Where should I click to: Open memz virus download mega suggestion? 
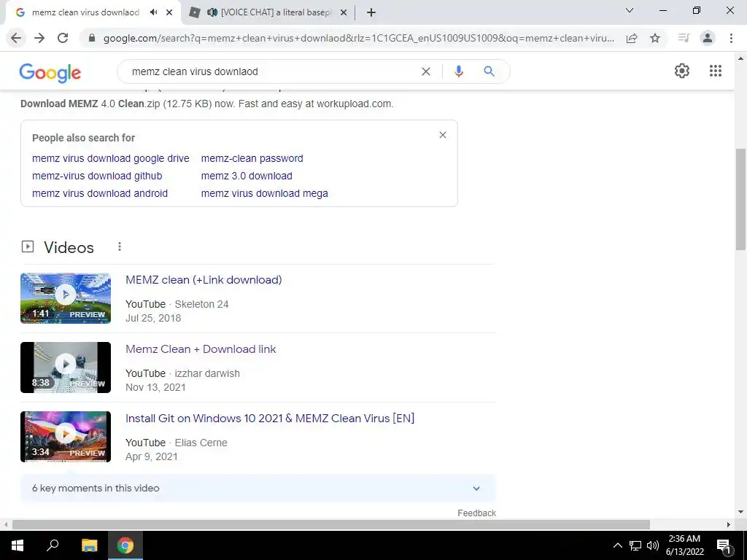coord(264,193)
